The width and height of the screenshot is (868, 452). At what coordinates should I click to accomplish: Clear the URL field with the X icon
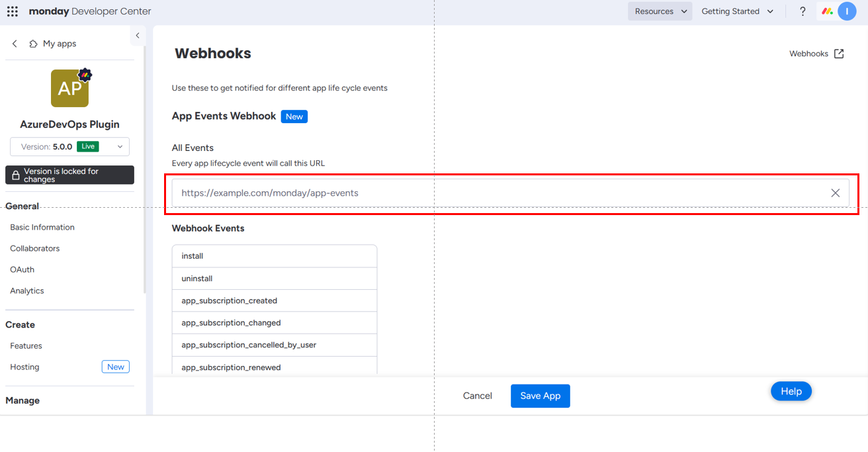tap(836, 193)
